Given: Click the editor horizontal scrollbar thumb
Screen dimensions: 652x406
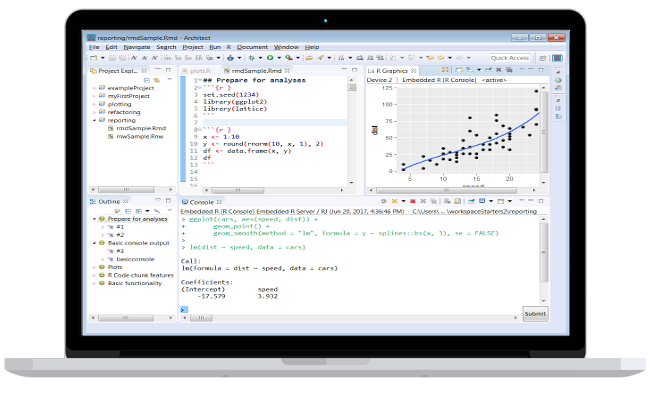Looking at the screenshot, I should tap(237, 190).
